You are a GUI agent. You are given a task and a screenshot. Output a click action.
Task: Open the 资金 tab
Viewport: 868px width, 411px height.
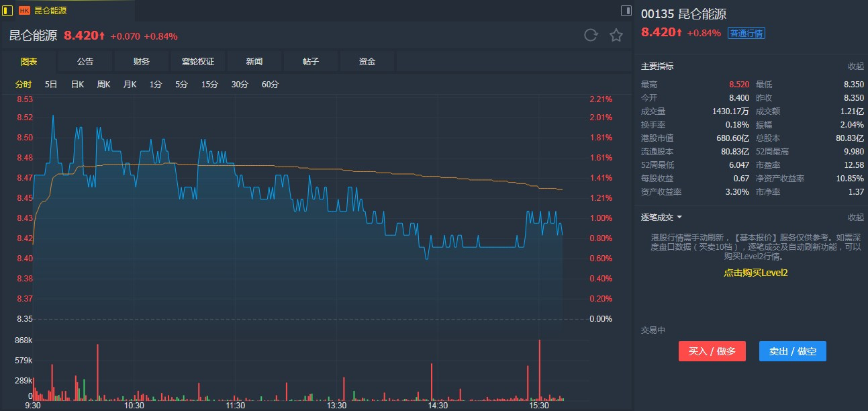[367, 61]
